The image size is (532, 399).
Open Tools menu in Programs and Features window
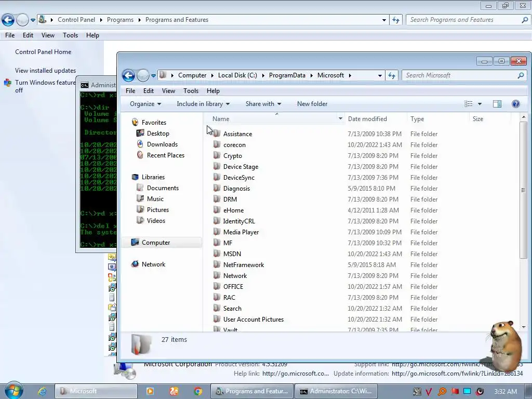[x=70, y=35]
